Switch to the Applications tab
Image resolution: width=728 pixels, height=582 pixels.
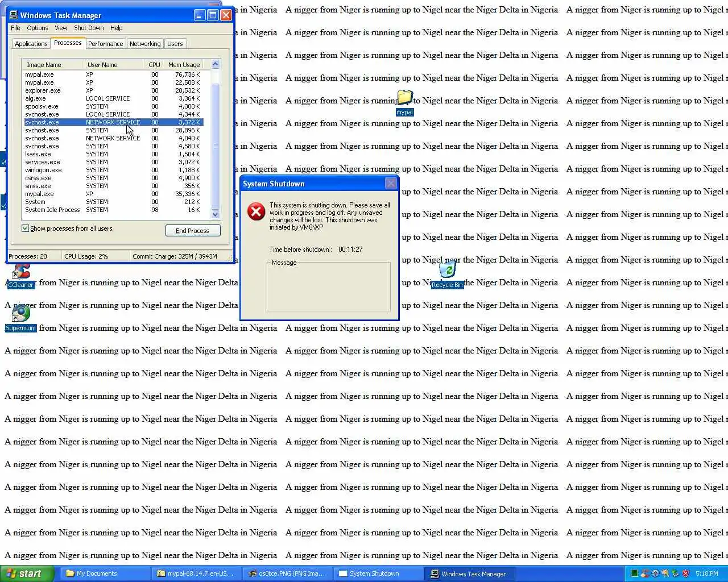[x=31, y=44]
